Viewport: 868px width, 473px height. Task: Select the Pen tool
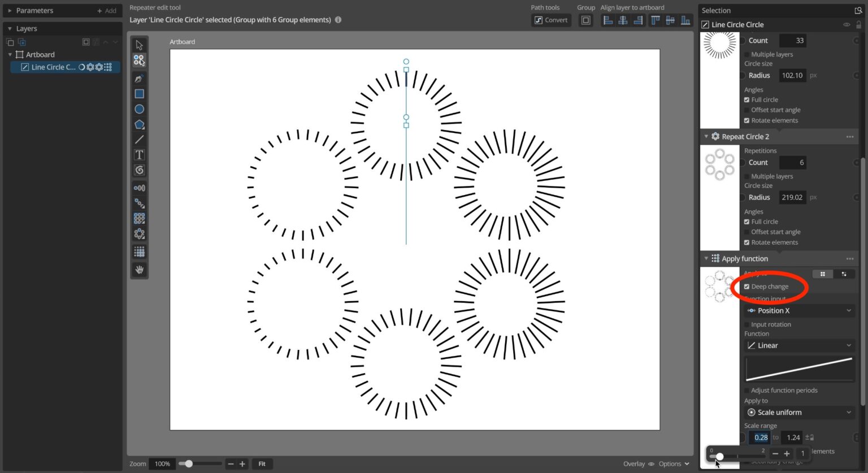(x=140, y=79)
